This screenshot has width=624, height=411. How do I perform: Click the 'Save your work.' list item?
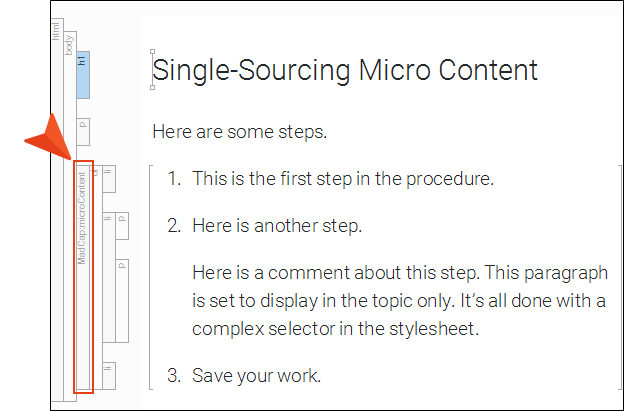pos(256,376)
